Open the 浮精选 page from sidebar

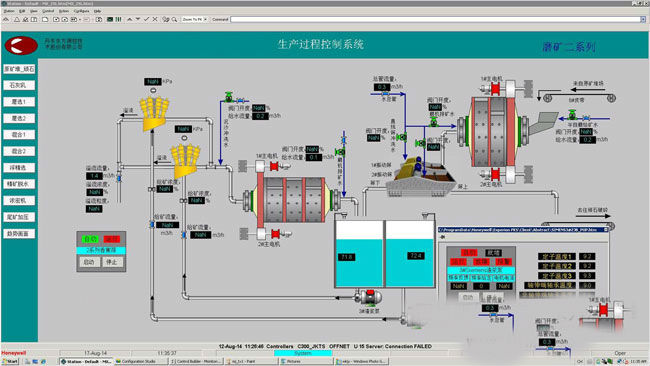[x=19, y=168]
